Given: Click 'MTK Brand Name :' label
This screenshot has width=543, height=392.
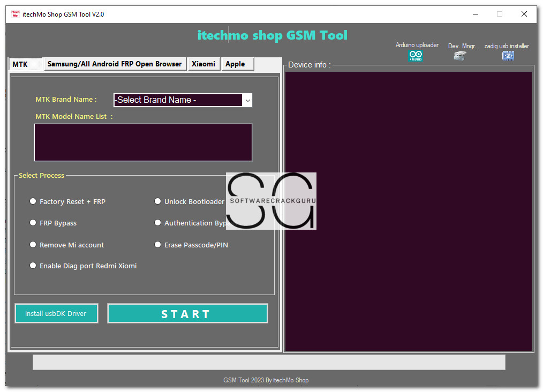Looking at the screenshot, I should (66, 100).
